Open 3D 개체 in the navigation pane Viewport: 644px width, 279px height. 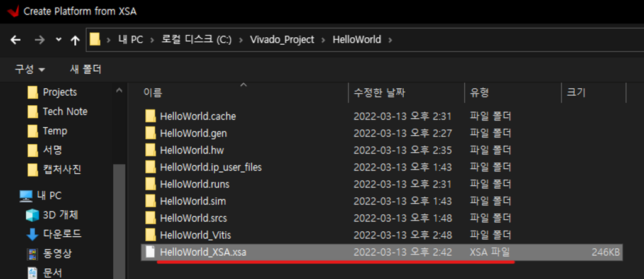click(x=60, y=215)
